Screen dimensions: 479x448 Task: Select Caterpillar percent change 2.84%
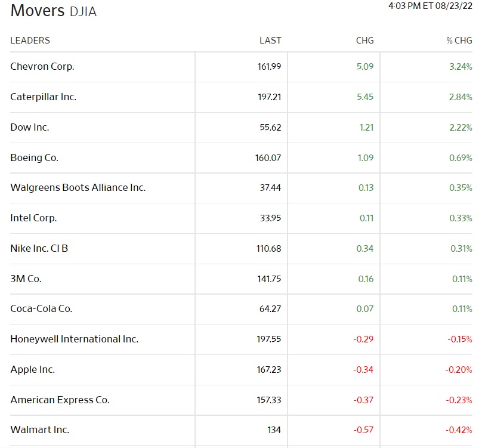click(461, 97)
